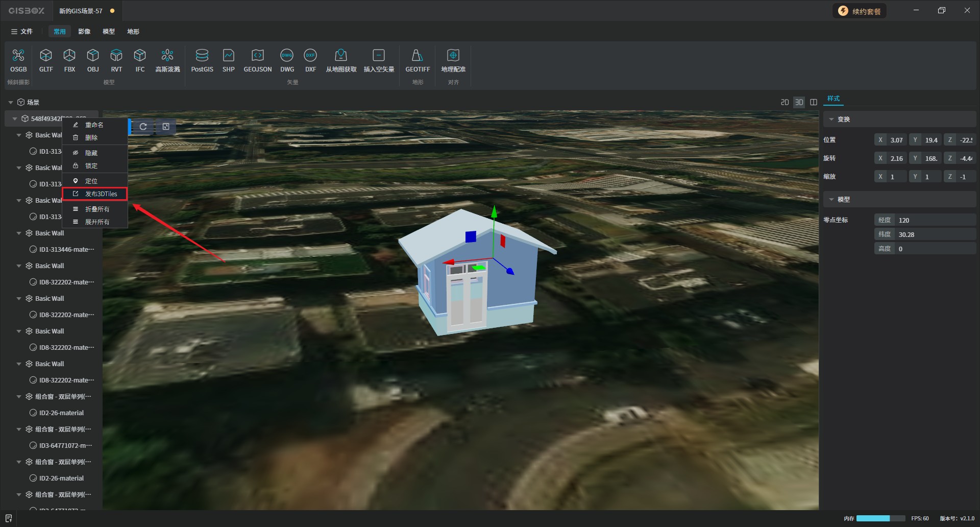Click the refresh icon in viewport toolbar
The height and width of the screenshot is (527, 980).
pos(143,127)
